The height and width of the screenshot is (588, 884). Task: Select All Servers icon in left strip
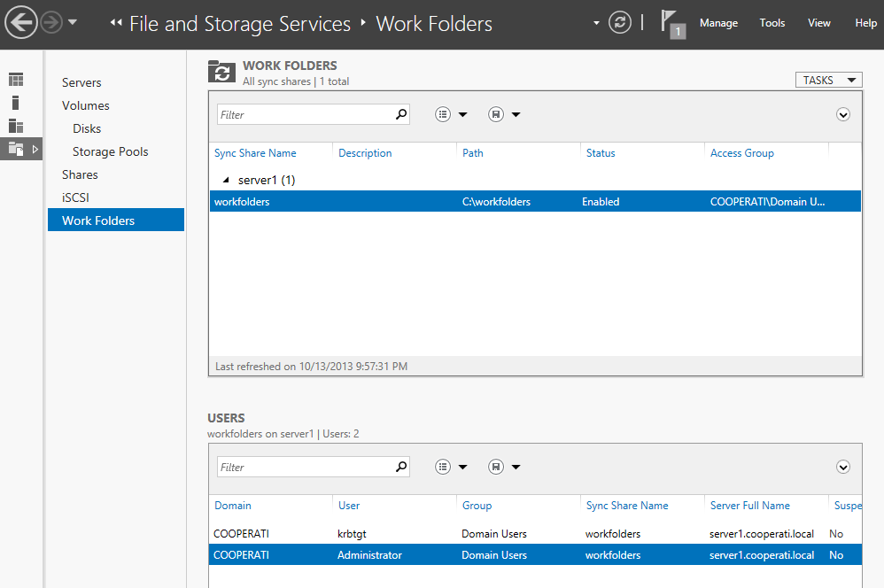tap(16, 126)
